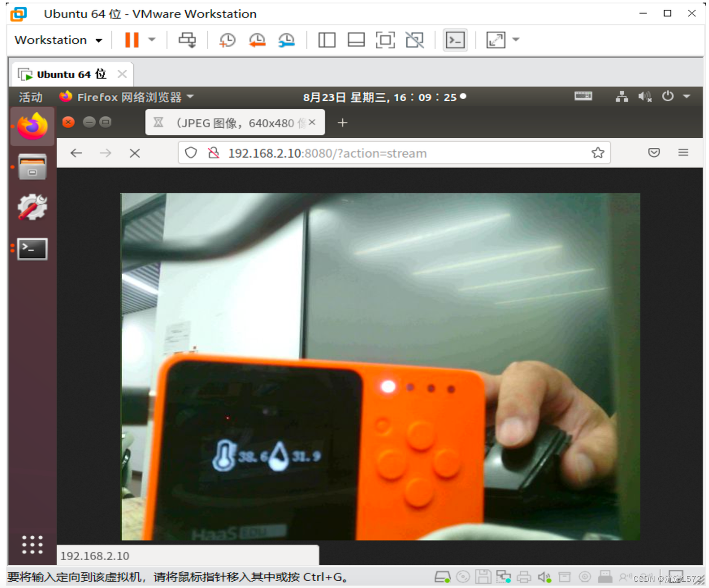Bookmark this page with star icon
The image size is (709, 588).
598,153
